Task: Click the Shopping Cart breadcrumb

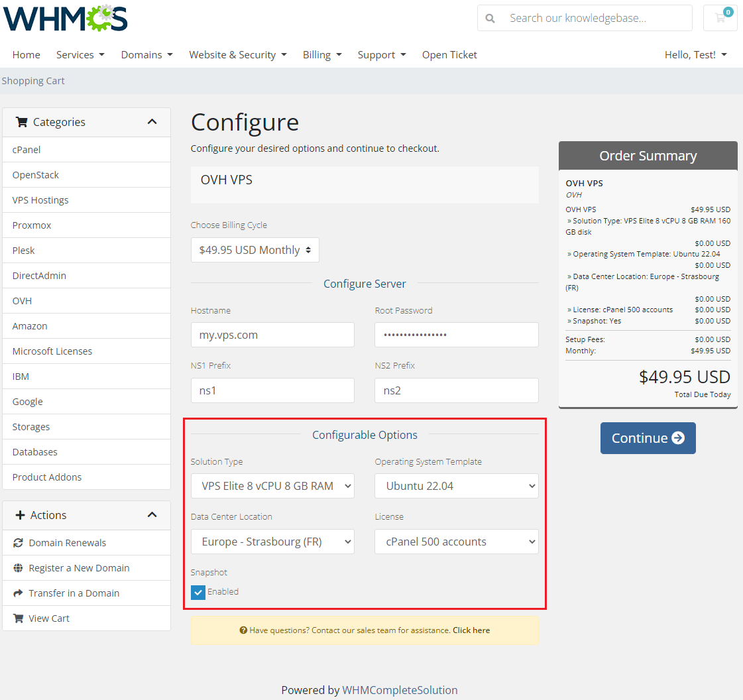Action: [x=33, y=81]
